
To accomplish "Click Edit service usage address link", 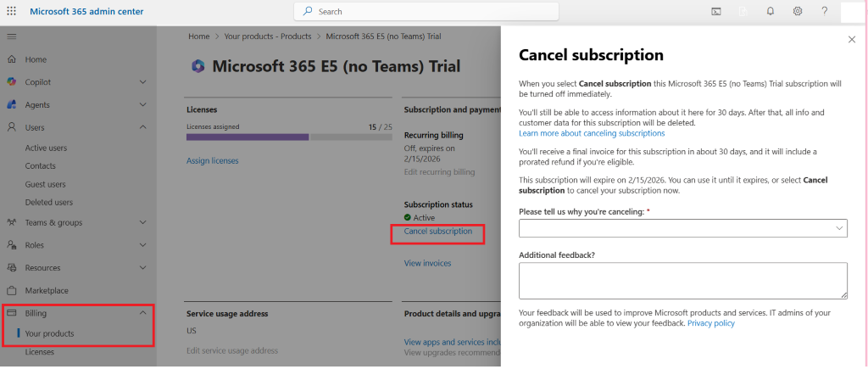I will tap(232, 350).
